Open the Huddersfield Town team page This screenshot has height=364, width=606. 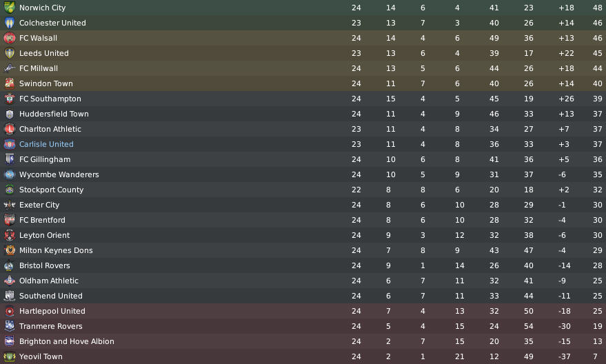pyautogui.click(x=54, y=114)
